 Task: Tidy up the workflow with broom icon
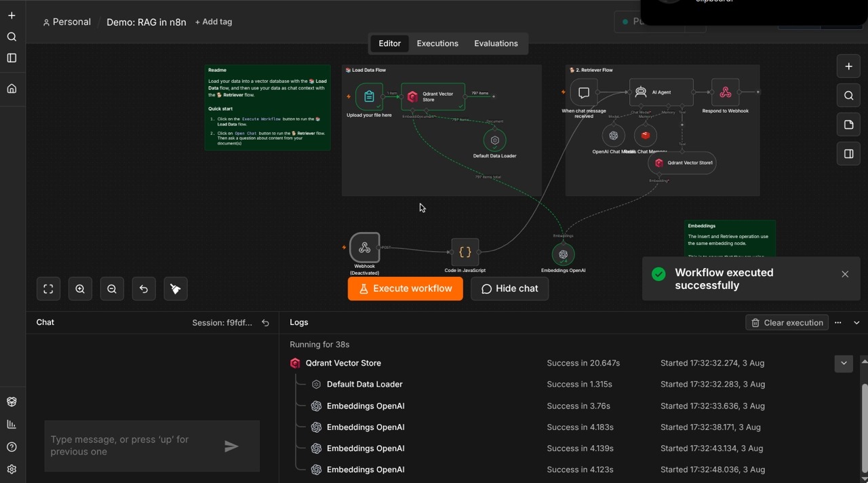point(176,289)
